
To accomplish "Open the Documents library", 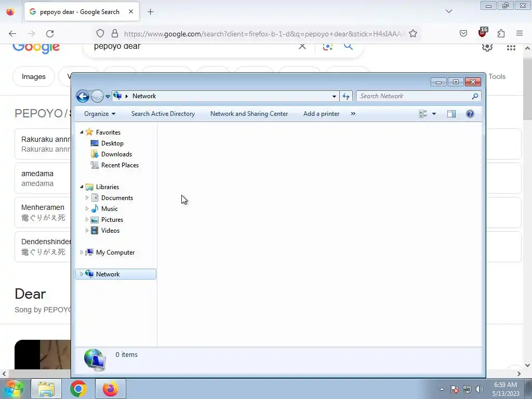I will pyautogui.click(x=117, y=198).
